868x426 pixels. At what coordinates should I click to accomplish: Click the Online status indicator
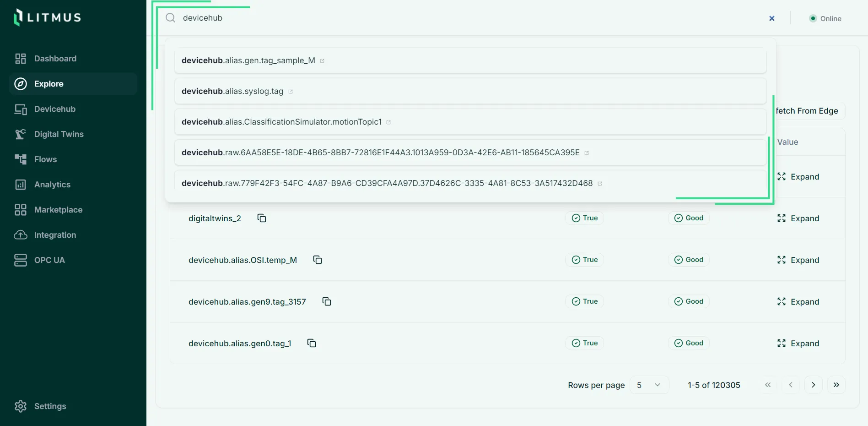(x=825, y=19)
